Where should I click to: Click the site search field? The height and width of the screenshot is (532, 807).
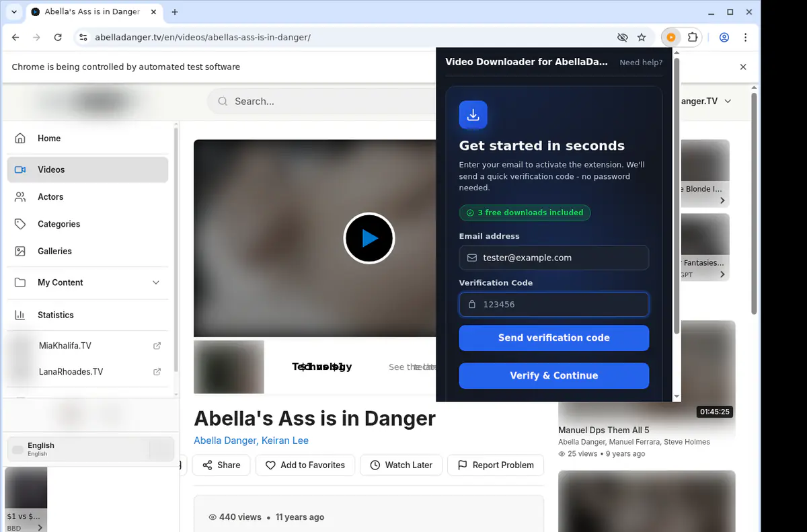click(323, 102)
